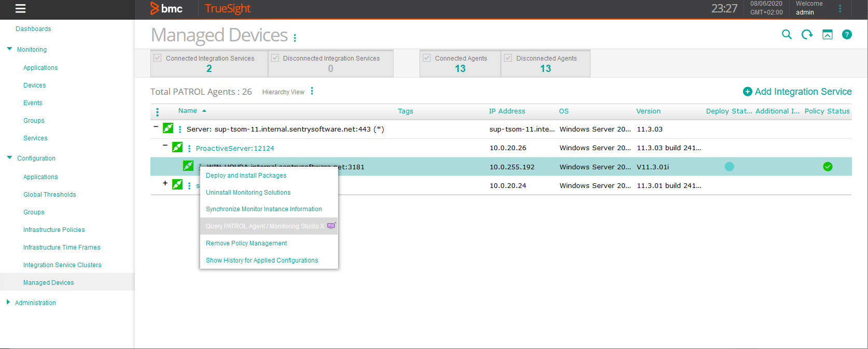Click the plus icon for Add Integration Service

click(747, 92)
